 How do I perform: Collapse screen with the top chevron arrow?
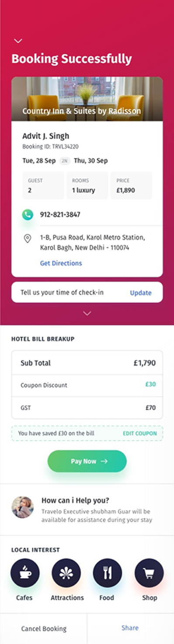coord(18,41)
